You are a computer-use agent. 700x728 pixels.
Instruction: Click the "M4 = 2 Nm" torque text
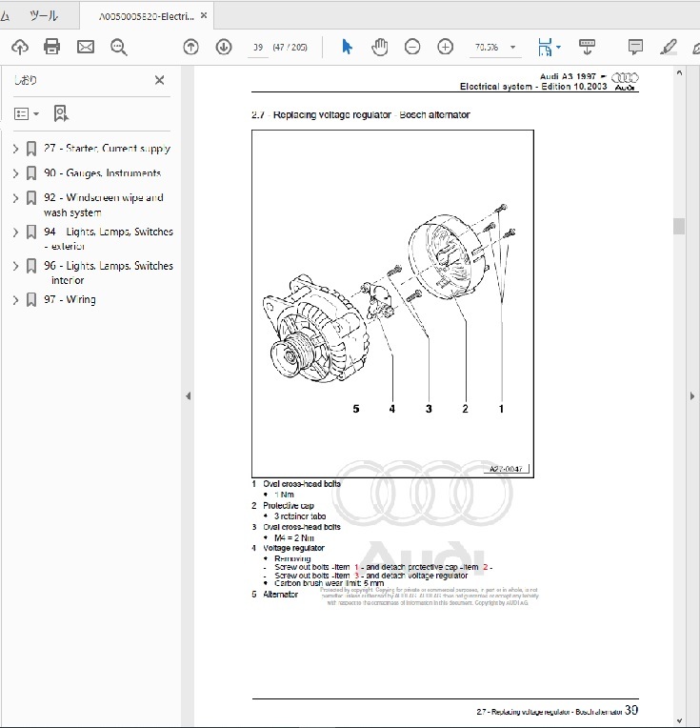click(x=294, y=537)
